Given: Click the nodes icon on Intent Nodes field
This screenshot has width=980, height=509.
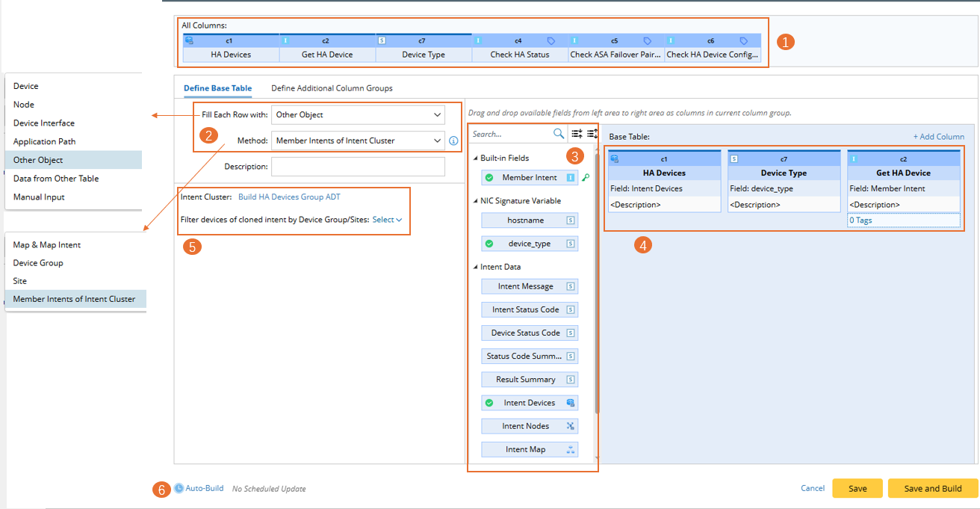Looking at the screenshot, I should click(x=571, y=426).
